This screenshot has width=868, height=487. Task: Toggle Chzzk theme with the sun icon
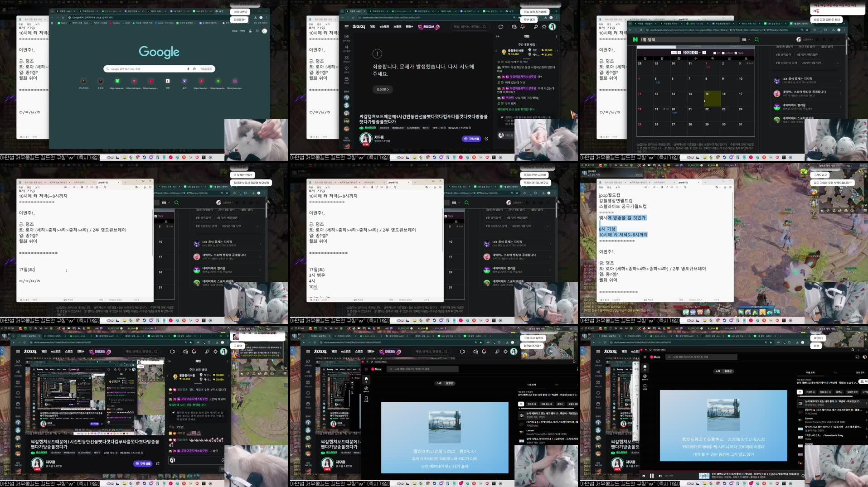click(544, 27)
